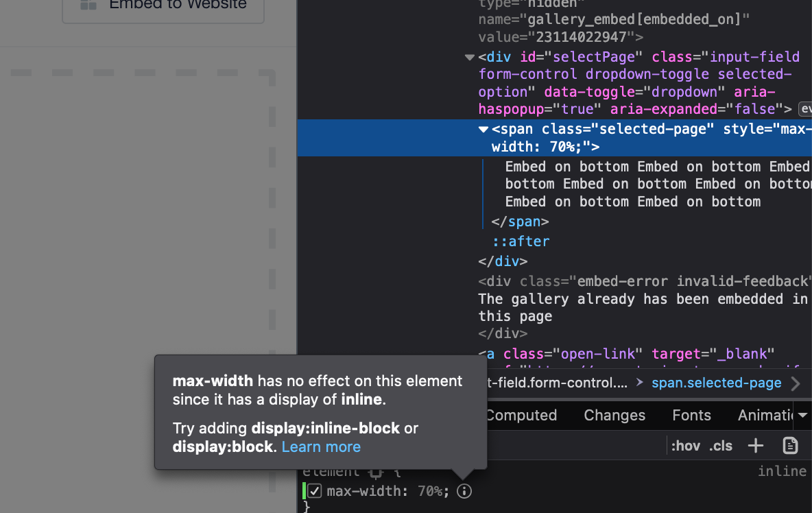Click the info icon beside max-width rule
The width and height of the screenshot is (812, 513).
(x=464, y=491)
